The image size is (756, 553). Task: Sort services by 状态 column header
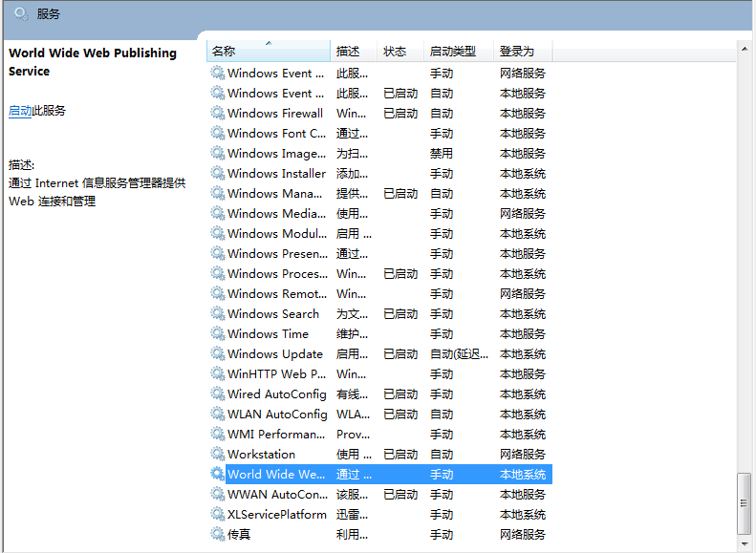pos(400,51)
